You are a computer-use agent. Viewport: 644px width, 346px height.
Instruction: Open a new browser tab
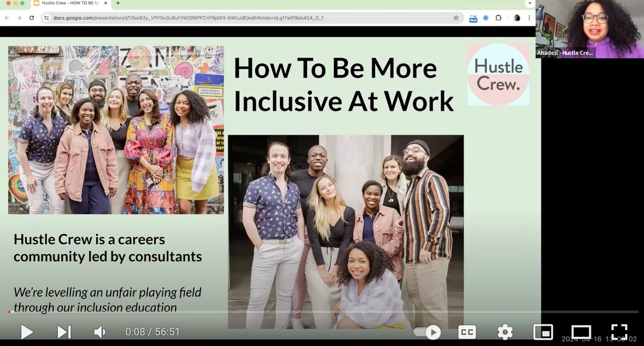click(118, 3)
